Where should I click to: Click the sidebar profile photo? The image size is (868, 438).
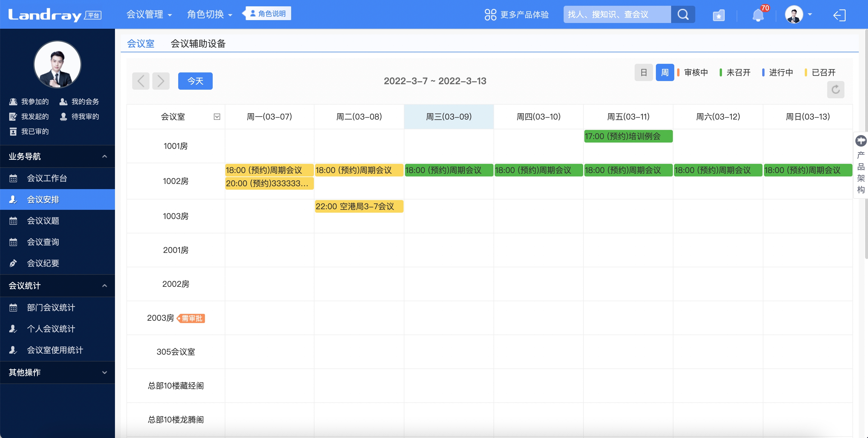tap(57, 64)
